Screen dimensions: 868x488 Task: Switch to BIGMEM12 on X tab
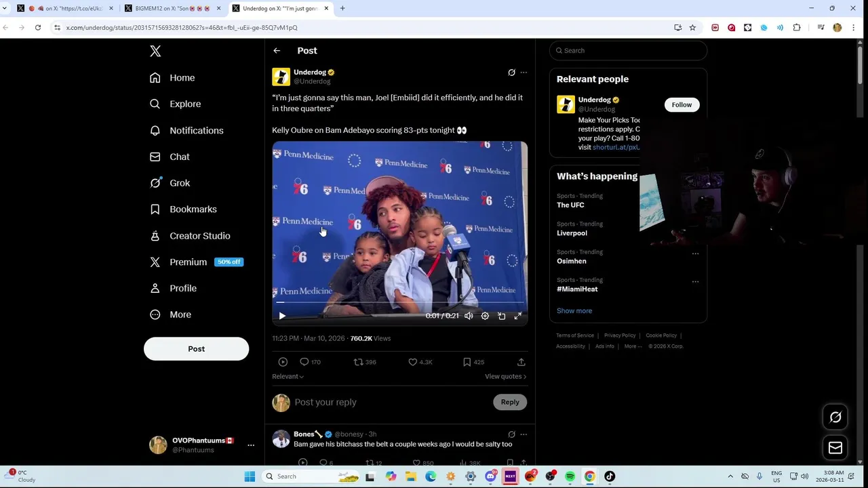coord(173,8)
